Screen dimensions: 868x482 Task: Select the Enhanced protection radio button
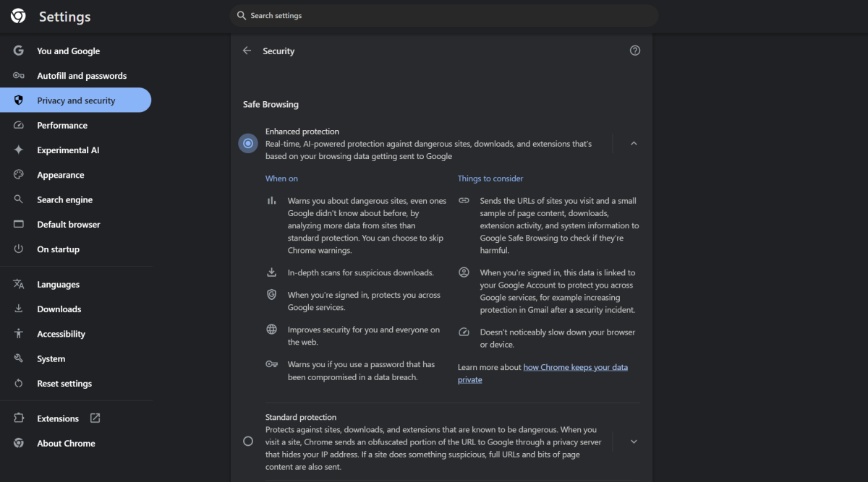[248, 144]
